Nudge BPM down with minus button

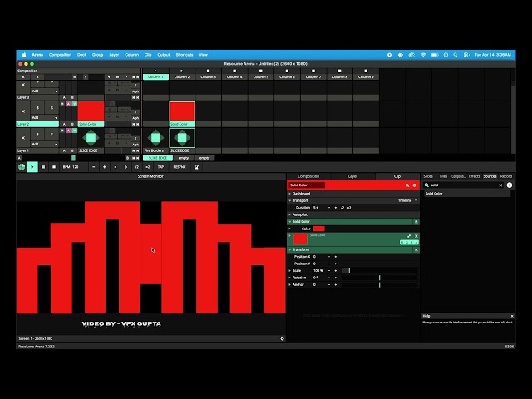(x=94, y=167)
